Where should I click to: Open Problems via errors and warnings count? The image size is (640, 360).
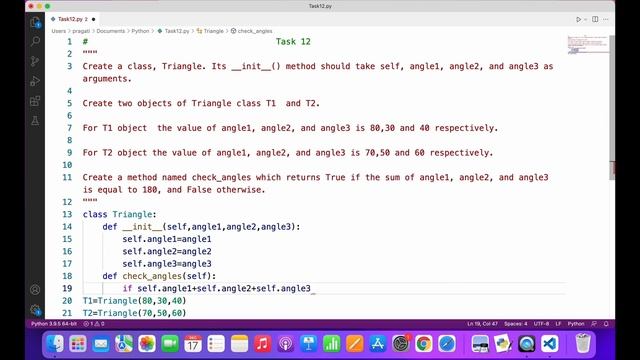[94, 324]
